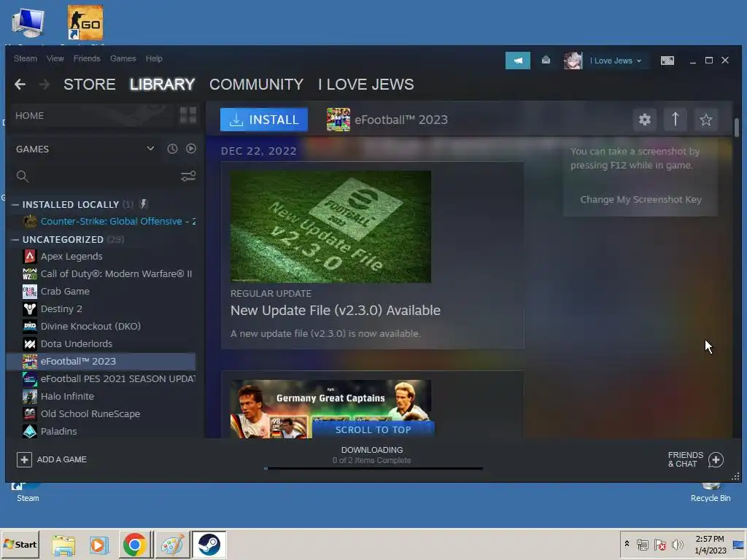Click eFootball 2023 header game icon
Image resolution: width=747 pixels, height=560 pixels.
338,120
